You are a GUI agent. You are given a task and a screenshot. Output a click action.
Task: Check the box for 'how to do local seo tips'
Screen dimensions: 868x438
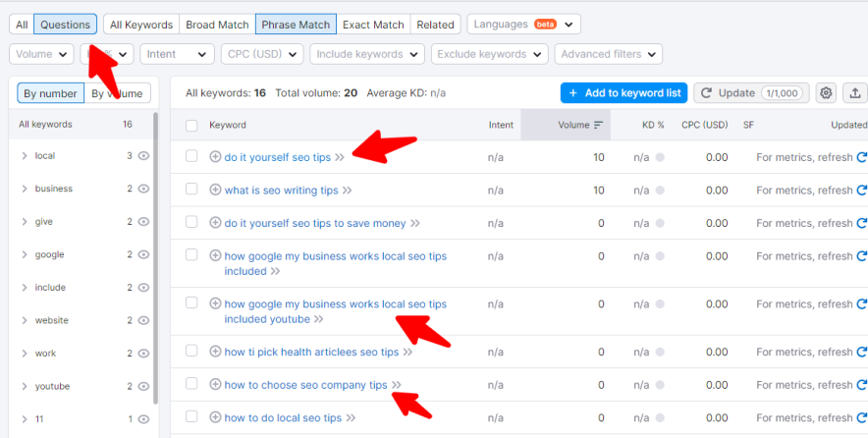pos(191,416)
